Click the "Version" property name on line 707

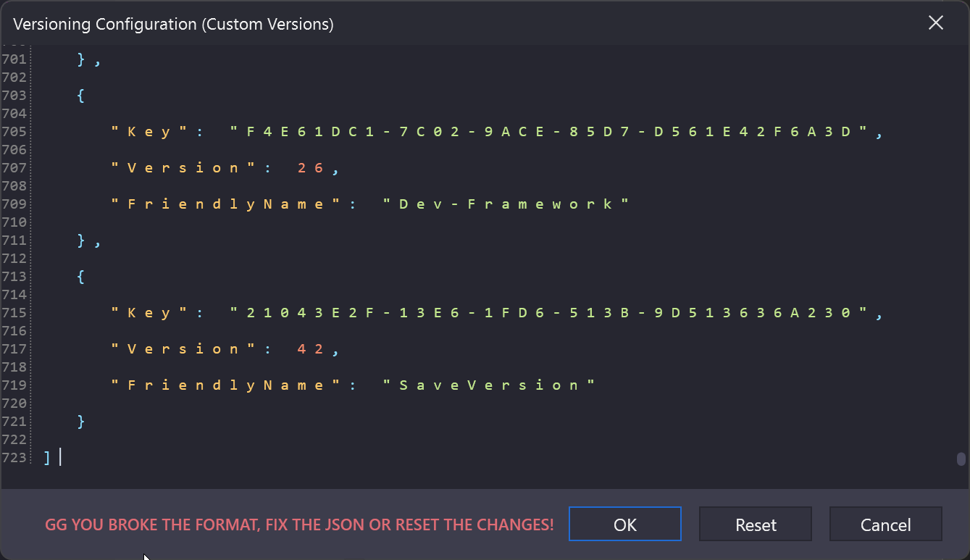183,167
